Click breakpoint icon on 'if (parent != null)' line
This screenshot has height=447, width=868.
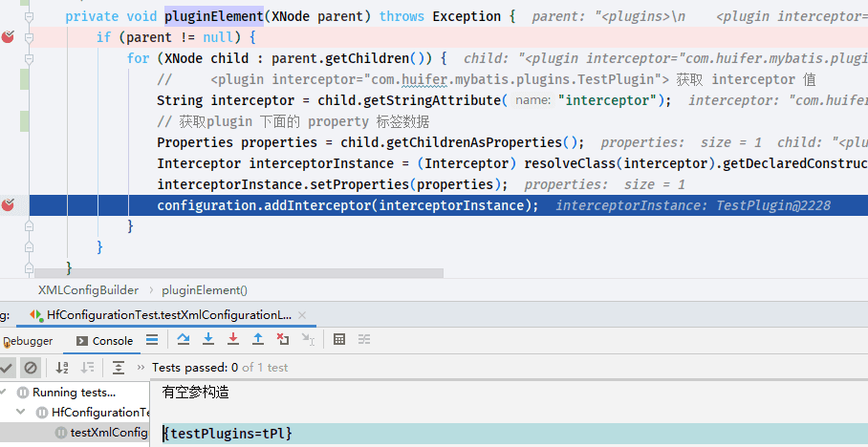pos(8,37)
